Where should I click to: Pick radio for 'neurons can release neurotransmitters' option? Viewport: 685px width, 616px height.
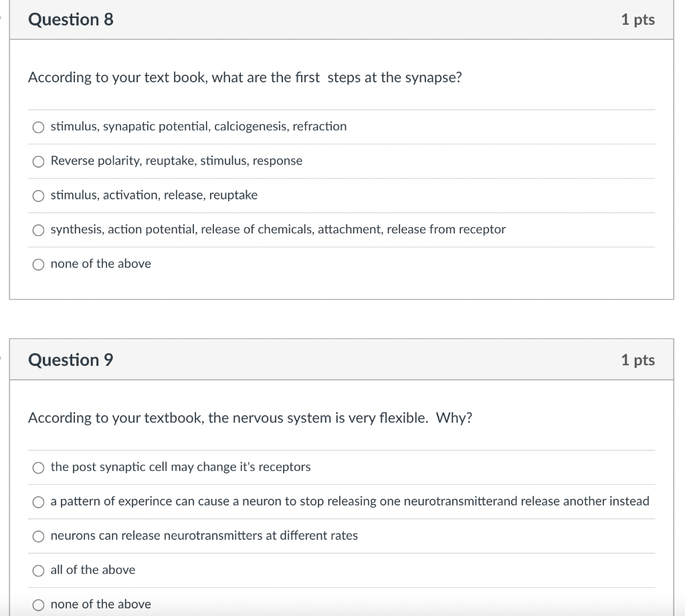(x=39, y=536)
